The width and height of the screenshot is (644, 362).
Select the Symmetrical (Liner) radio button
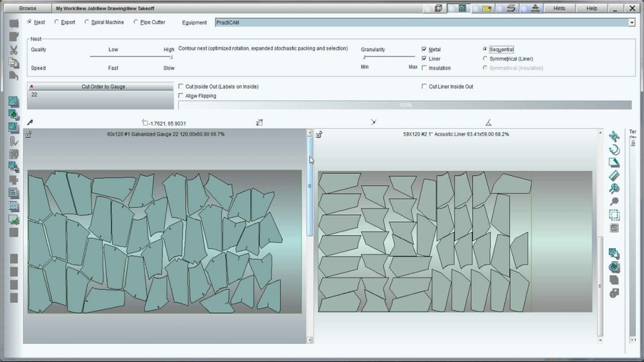pos(485,58)
